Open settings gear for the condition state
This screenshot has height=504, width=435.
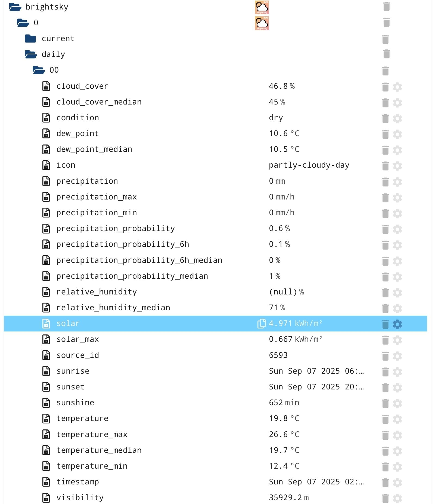pos(397,119)
